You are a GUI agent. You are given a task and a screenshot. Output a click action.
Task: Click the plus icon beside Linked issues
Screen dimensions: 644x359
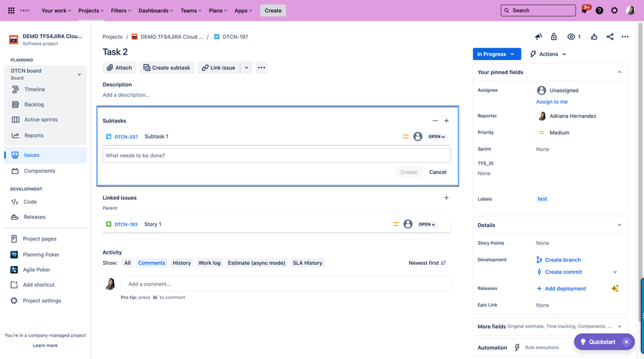coord(447,198)
